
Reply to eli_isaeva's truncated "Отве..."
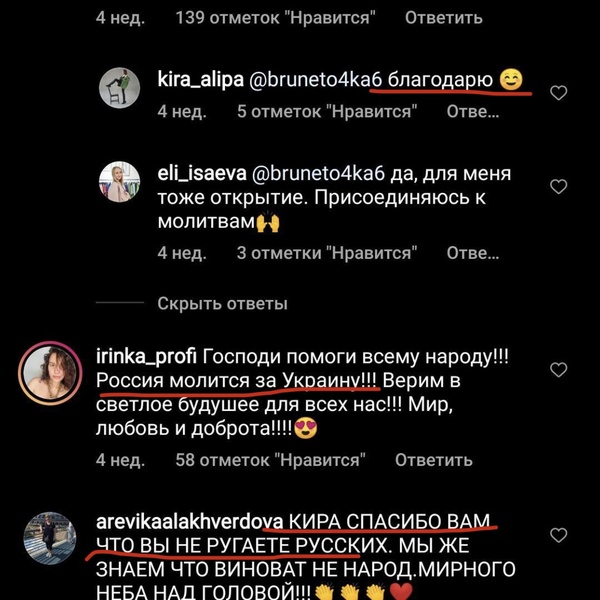[473, 253]
